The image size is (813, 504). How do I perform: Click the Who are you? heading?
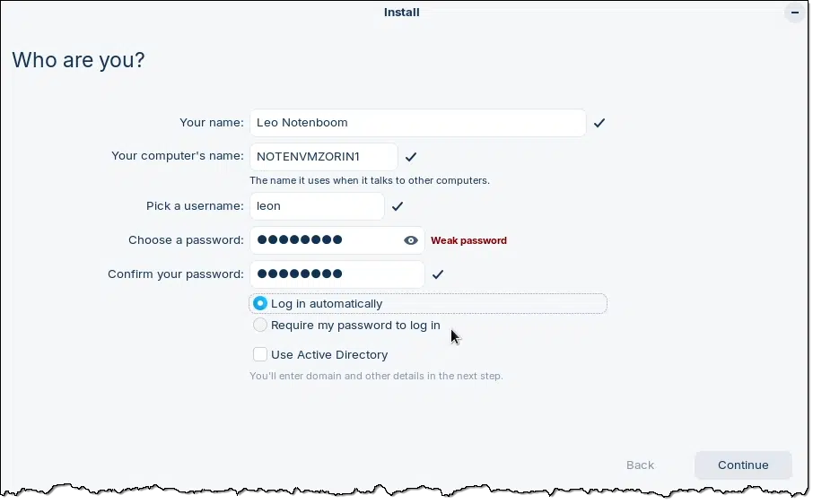pos(78,60)
